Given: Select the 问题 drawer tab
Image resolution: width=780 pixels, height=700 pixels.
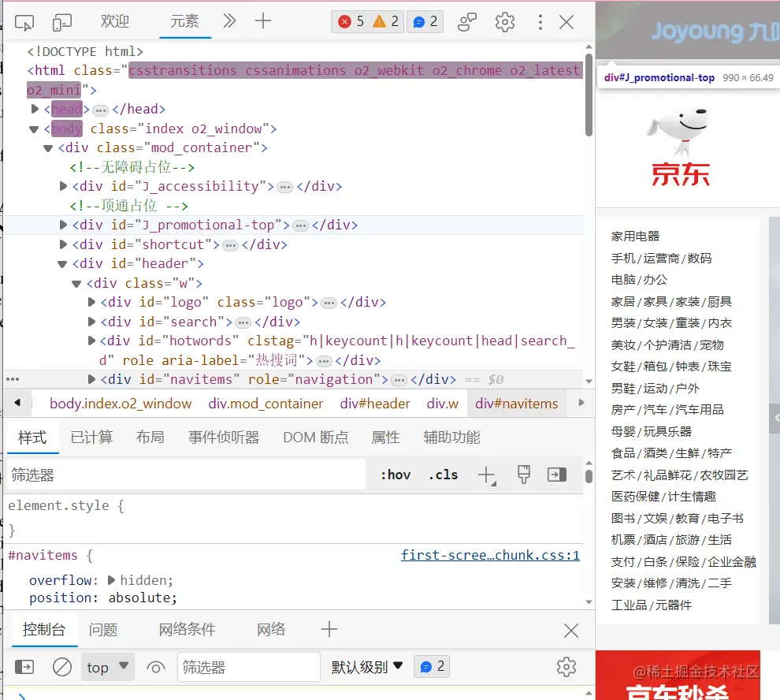Looking at the screenshot, I should point(103,630).
